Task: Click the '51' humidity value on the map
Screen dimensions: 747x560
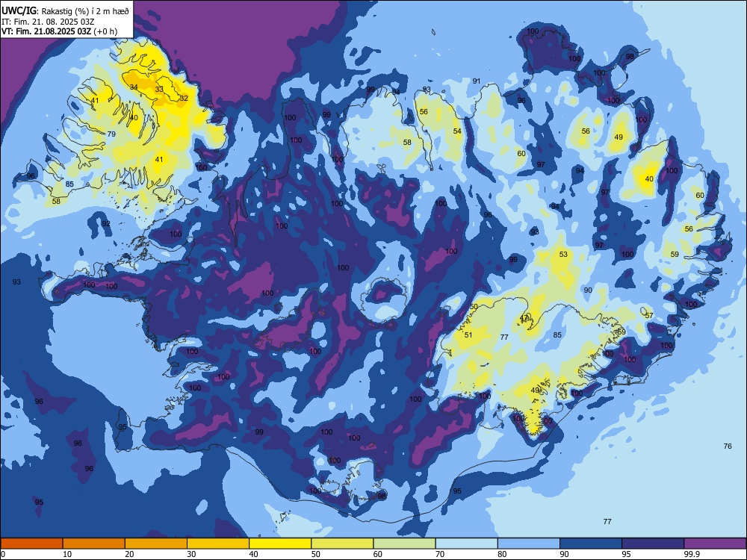Action: pos(468,335)
